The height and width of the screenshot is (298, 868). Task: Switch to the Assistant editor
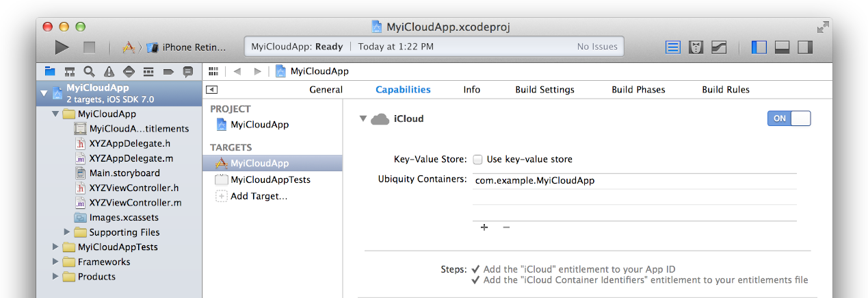click(696, 47)
